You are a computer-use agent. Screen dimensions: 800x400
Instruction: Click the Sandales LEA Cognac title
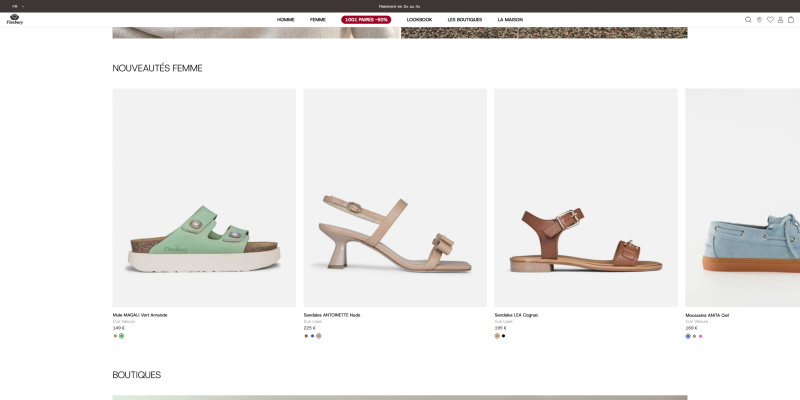click(516, 315)
